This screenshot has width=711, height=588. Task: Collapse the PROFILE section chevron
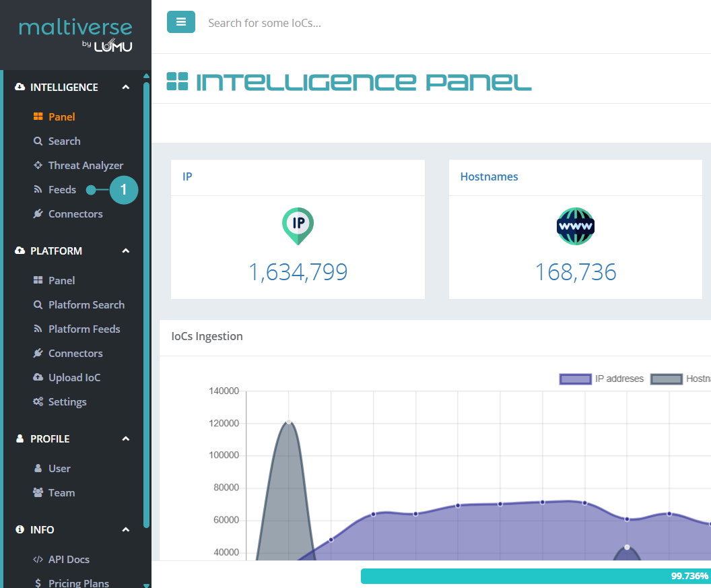(125, 438)
